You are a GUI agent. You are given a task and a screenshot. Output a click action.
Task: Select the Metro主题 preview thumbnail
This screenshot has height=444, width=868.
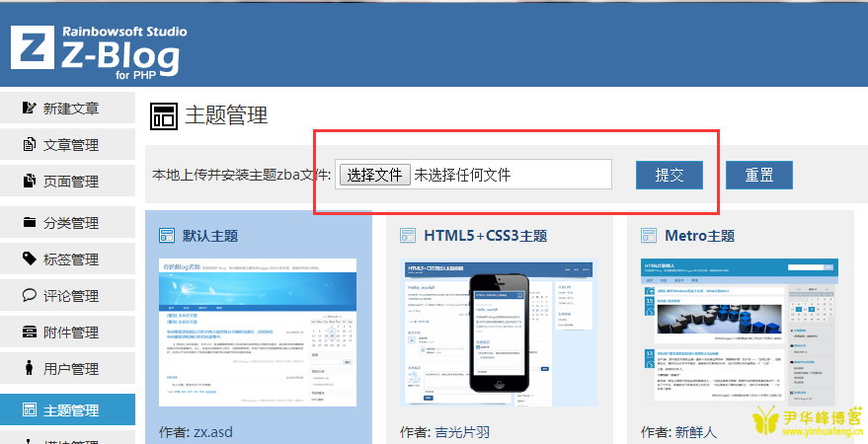740,333
